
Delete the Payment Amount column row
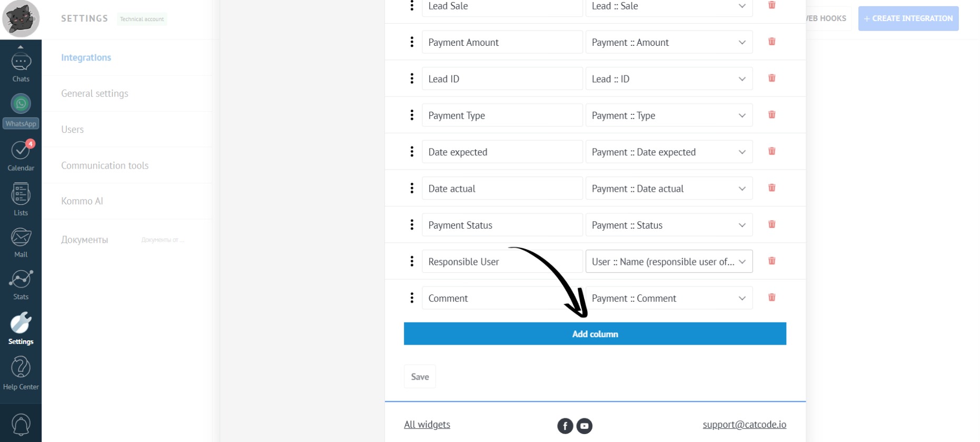coord(771,42)
